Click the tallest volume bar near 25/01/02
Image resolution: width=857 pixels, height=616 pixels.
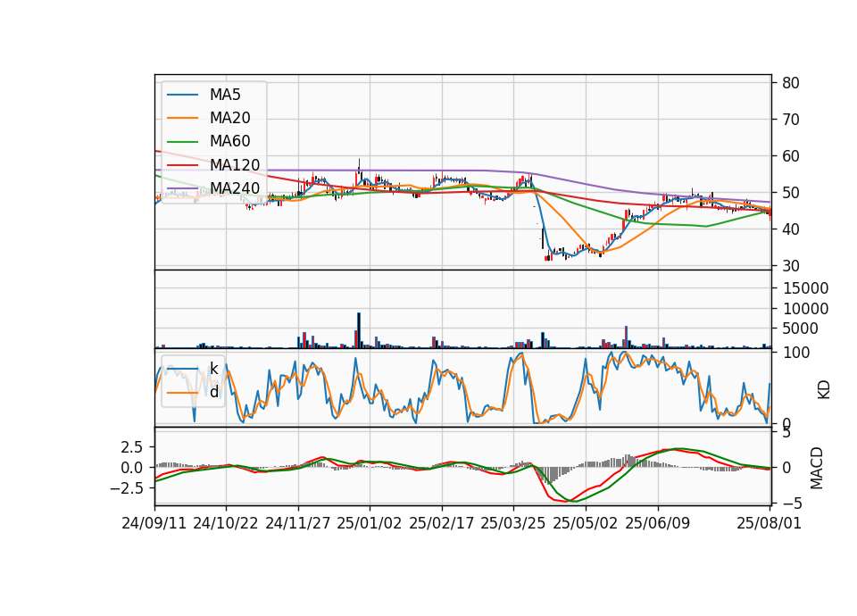click(359, 330)
